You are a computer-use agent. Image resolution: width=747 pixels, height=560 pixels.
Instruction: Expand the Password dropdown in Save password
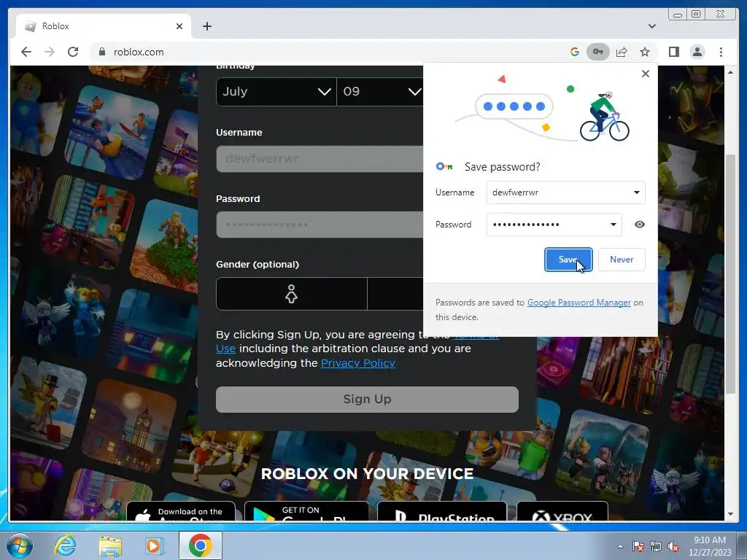point(613,225)
